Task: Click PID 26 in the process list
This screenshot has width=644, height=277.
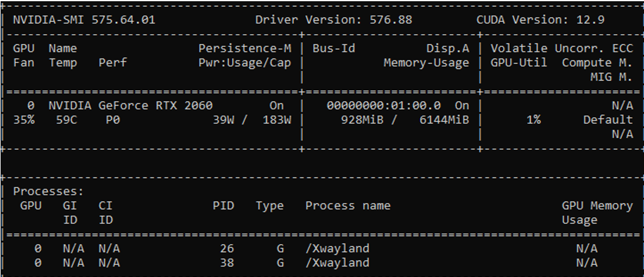Action: (x=226, y=248)
